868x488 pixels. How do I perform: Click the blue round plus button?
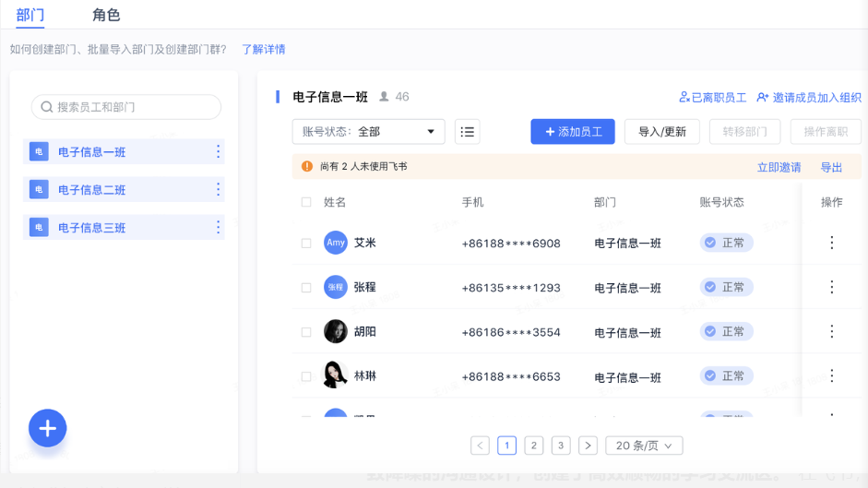pyautogui.click(x=48, y=428)
